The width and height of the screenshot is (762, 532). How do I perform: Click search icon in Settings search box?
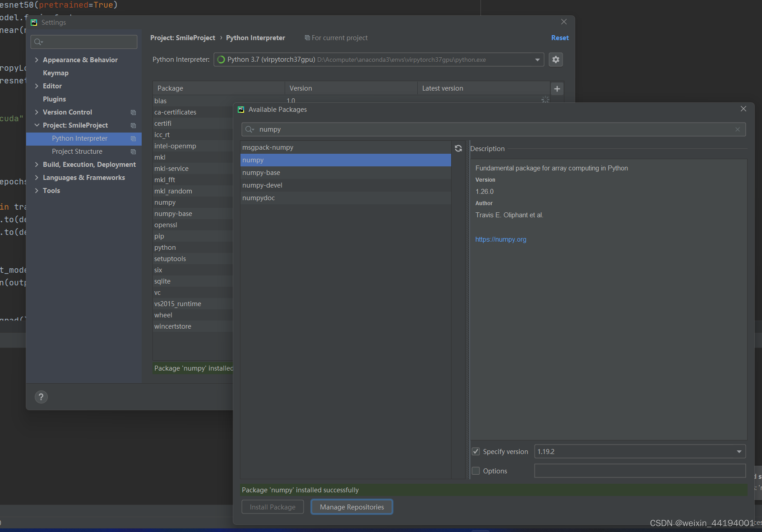point(38,42)
